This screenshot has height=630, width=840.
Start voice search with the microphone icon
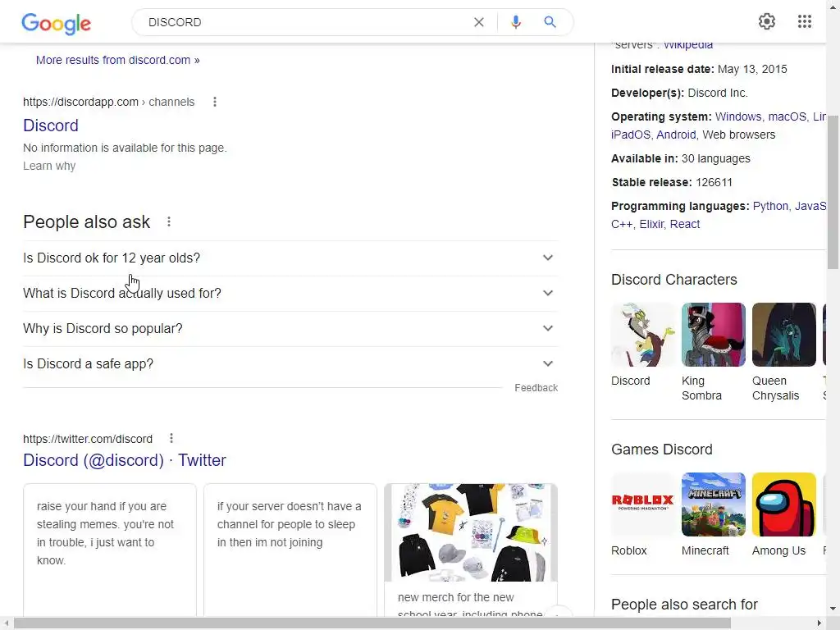(515, 22)
